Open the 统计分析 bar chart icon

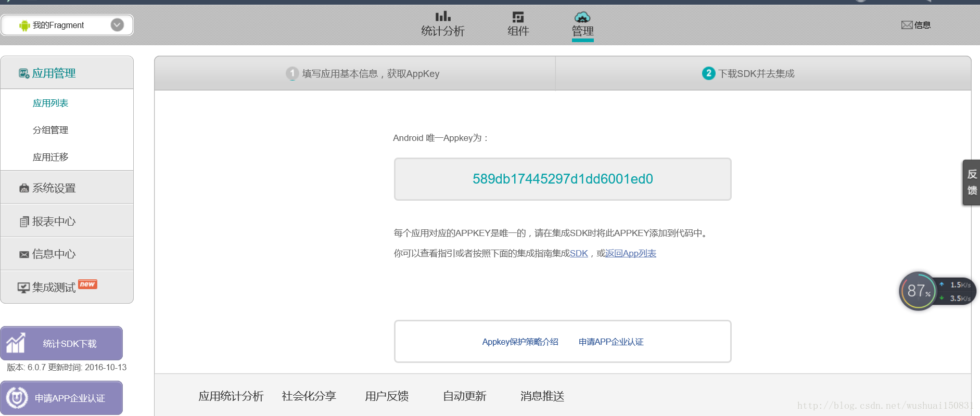443,17
